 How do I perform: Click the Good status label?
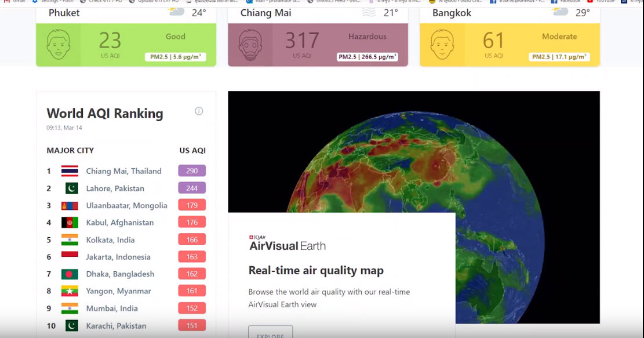[x=176, y=37]
